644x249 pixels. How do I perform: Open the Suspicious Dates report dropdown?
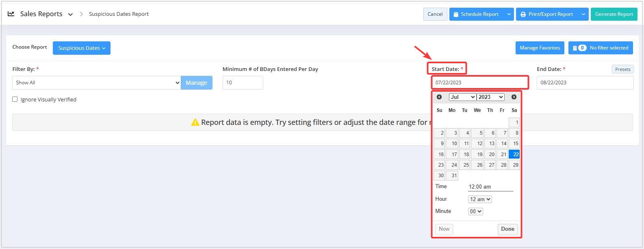pyautogui.click(x=81, y=48)
